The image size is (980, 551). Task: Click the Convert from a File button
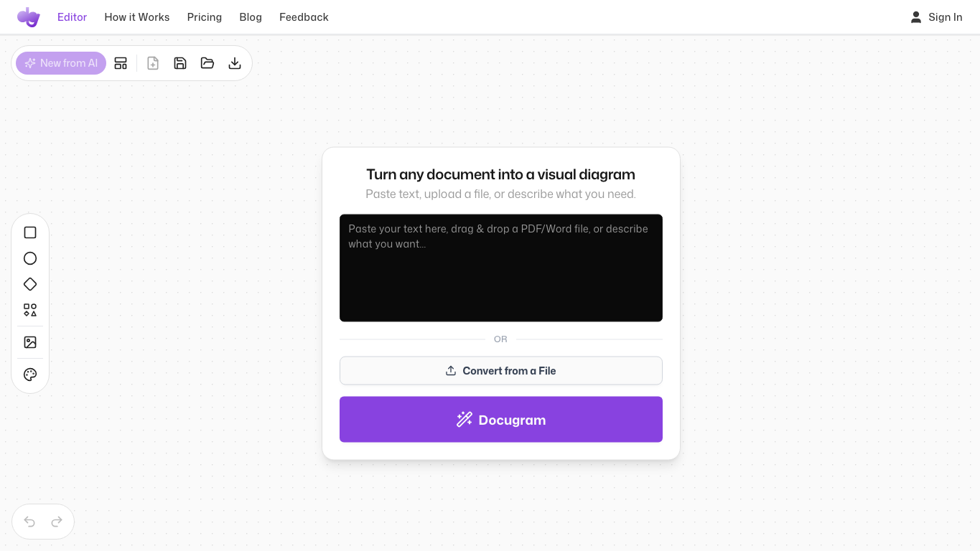501,371
